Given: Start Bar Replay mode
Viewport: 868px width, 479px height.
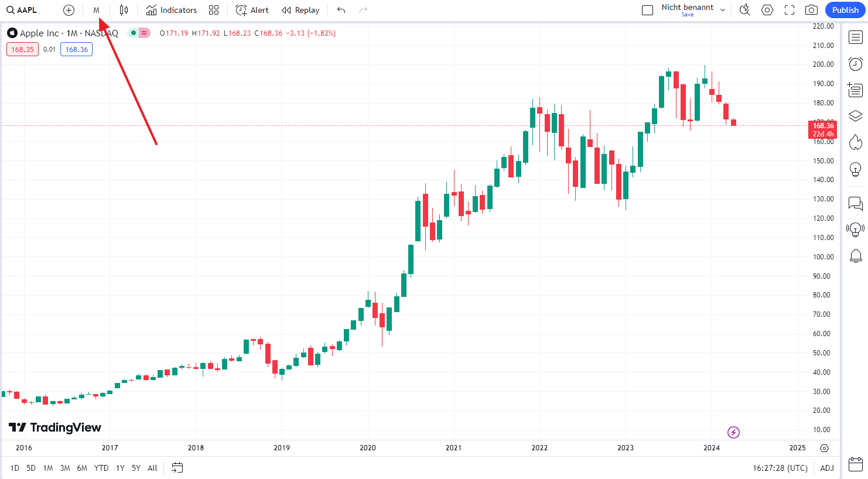Looking at the screenshot, I should click(x=300, y=10).
